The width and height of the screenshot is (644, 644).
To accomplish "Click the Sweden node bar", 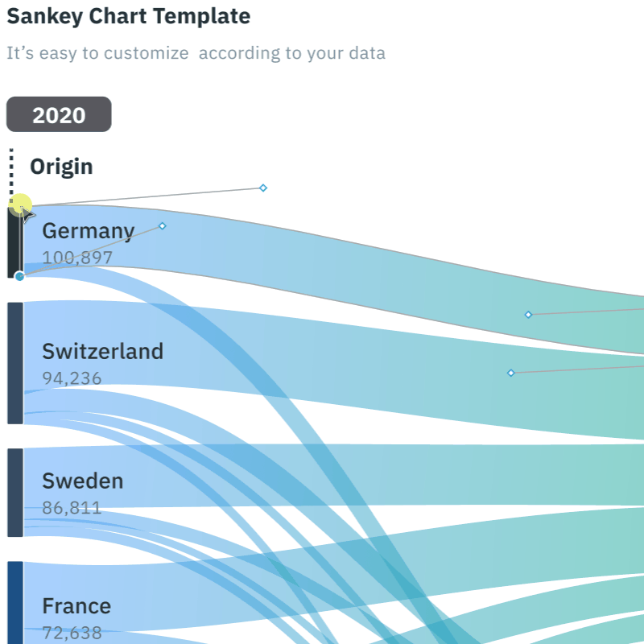I will pyautogui.click(x=15, y=492).
